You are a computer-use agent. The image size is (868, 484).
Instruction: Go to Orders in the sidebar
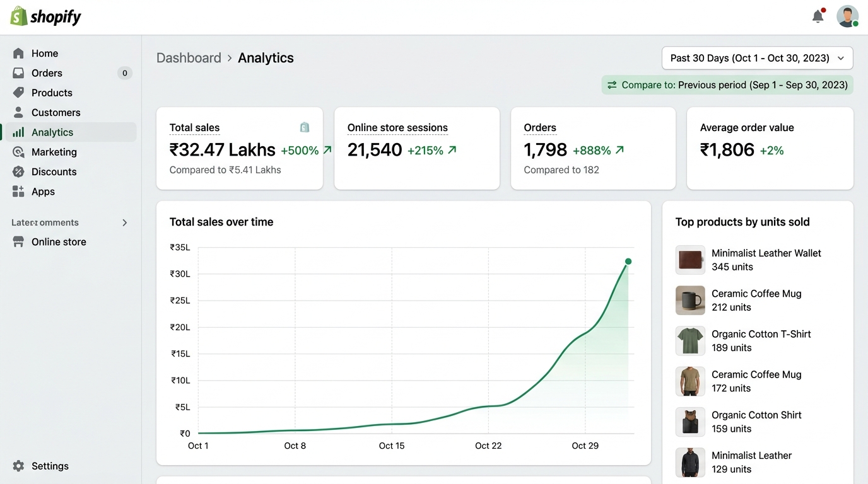click(x=69, y=73)
